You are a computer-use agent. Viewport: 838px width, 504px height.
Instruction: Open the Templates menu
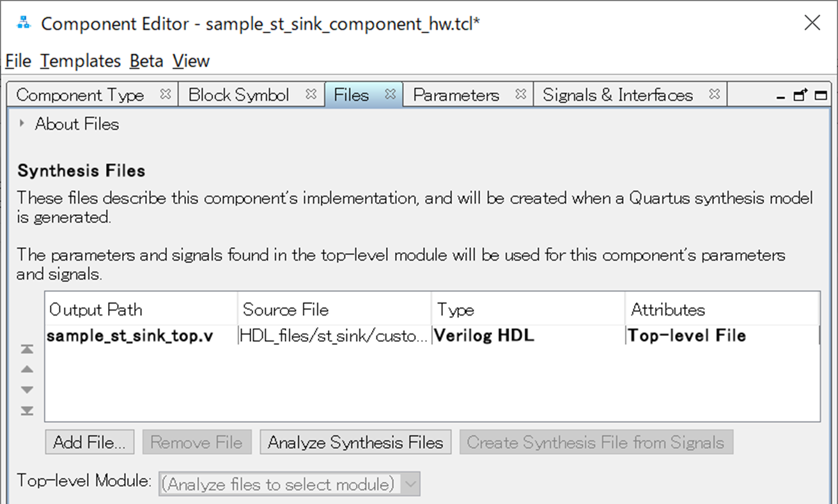click(81, 61)
